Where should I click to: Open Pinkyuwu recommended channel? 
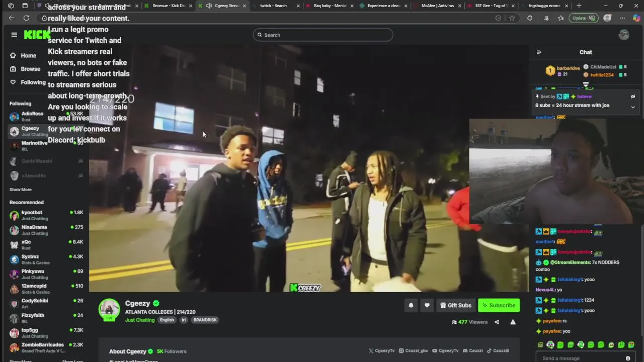click(46, 274)
